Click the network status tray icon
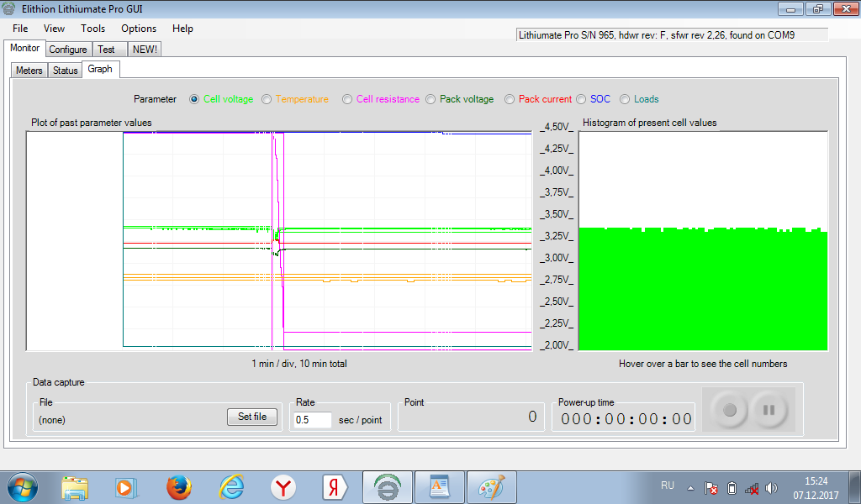This screenshot has width=861, height=504. click(751, 487)
